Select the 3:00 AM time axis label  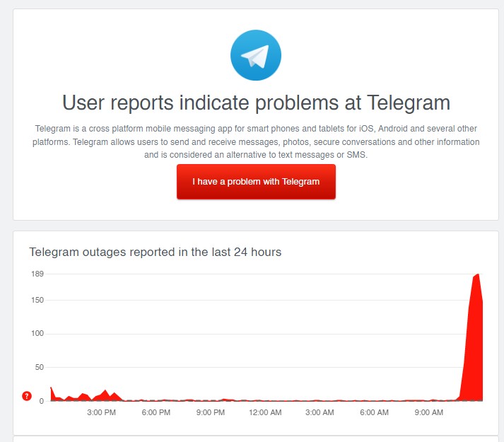[x=320, y=412]
